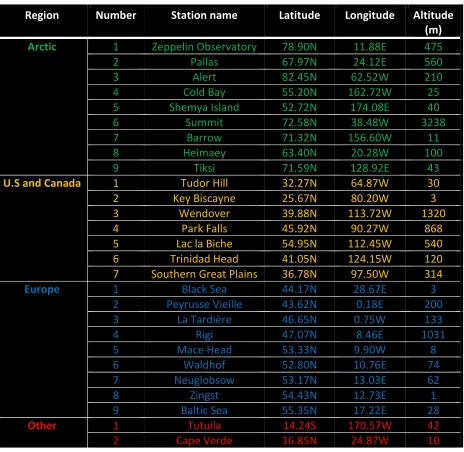
Task: Select the Arctic region label
Action: (x=42, y=47)
